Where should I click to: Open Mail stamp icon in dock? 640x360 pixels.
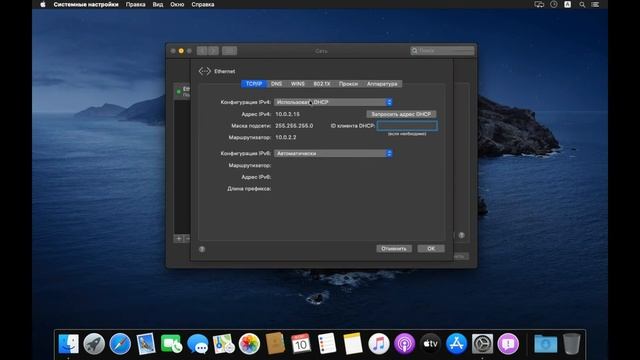pos(146,344)
